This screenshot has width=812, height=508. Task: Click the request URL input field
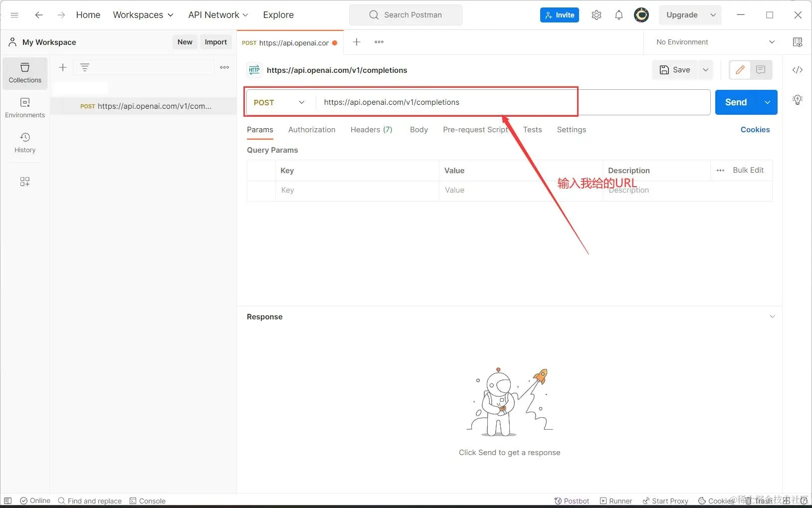tap(513, 102)
